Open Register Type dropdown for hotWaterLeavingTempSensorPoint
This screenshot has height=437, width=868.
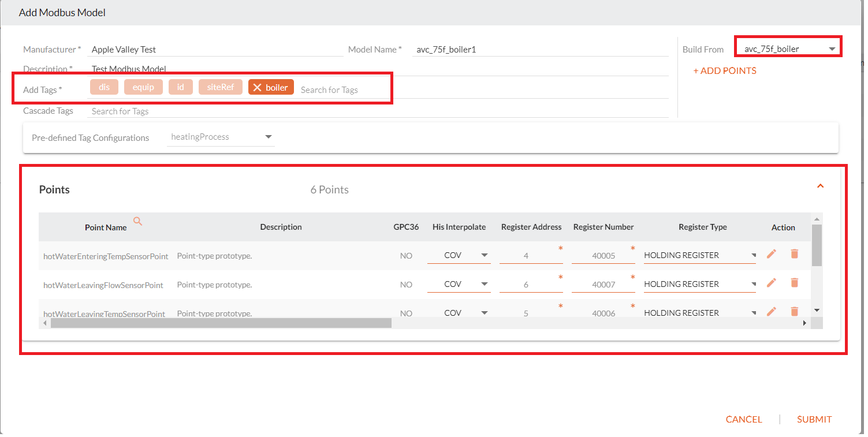[x=700, y=312]
